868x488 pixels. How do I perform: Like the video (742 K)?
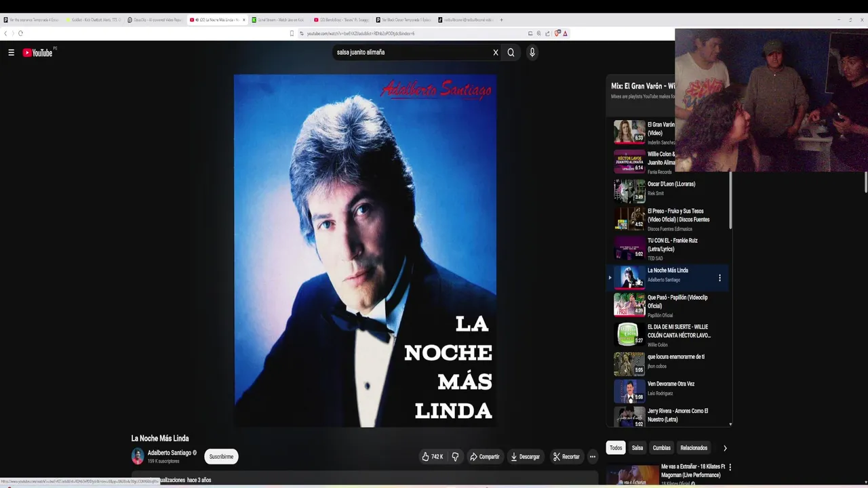(433, 457)
